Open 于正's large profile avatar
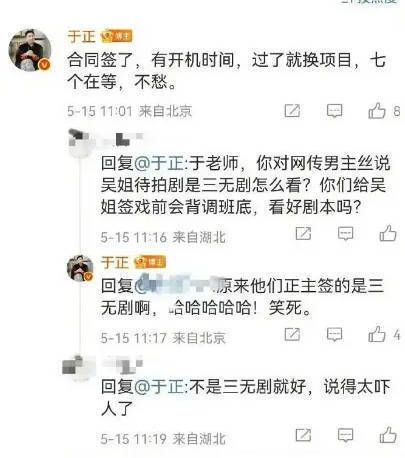The image size is (405, 458). [30, 50]
